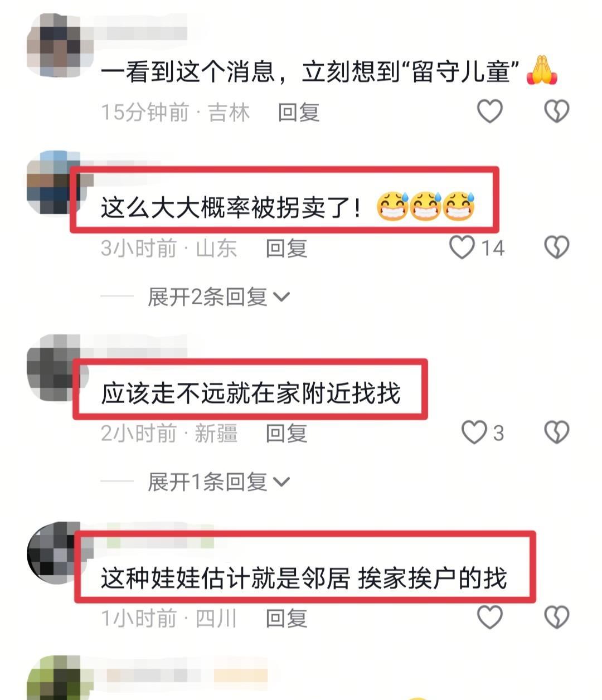The width and height of the screenshot is (602, 700).
Task: Open avatar of the Shandong commenter
Action: pyautogui.click(x=55, y=182)
